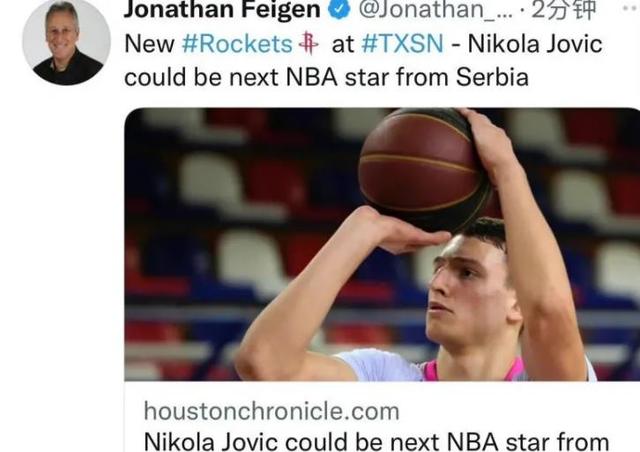Follow the #TXSN hashtag link
Screen dimensions: 640x452
click(x=402, y=44)
